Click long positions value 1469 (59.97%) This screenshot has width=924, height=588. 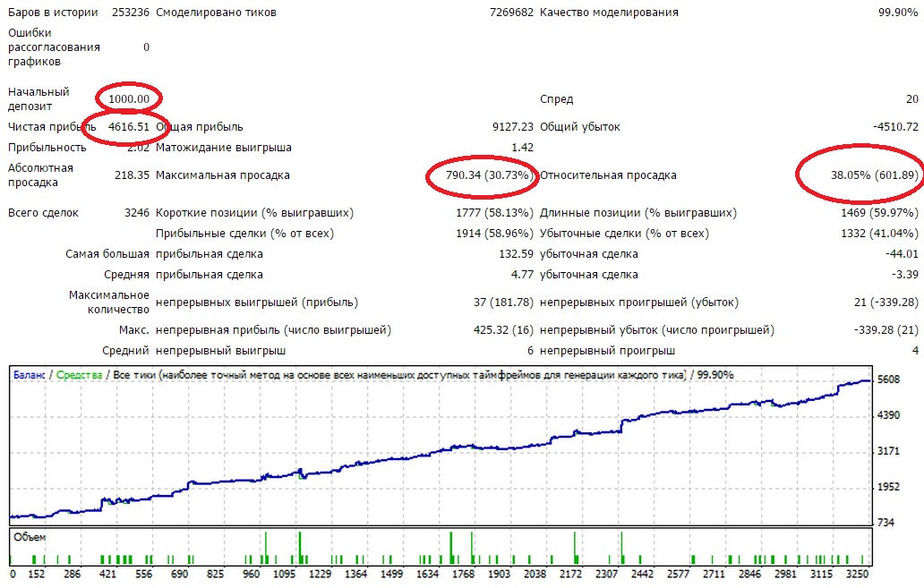879,213
